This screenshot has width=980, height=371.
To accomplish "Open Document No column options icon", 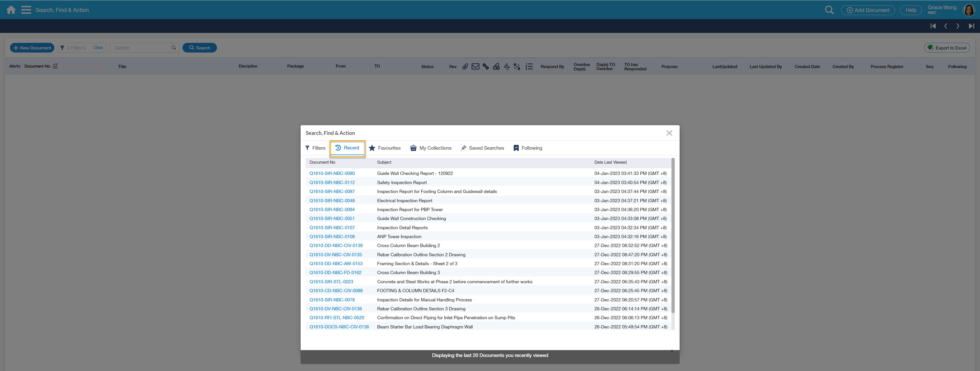I will coord(55,66).
